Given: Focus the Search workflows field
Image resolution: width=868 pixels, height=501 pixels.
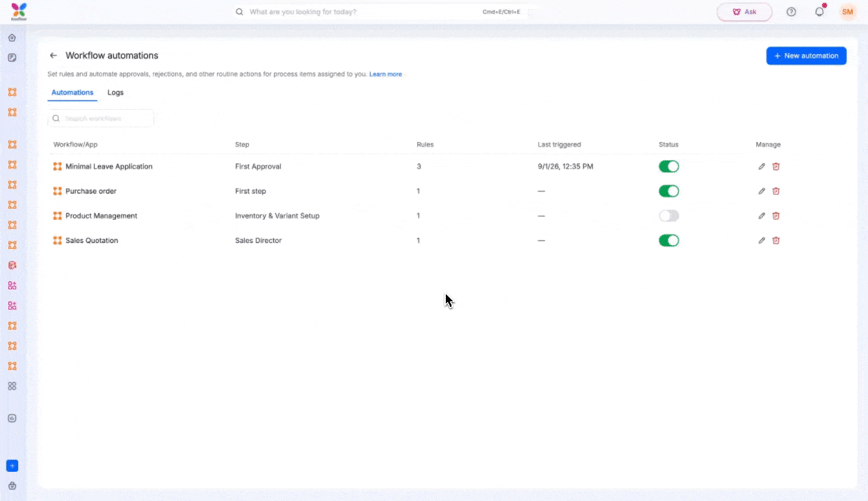Looking at the screenshot, I should click(x=101, y=118).
